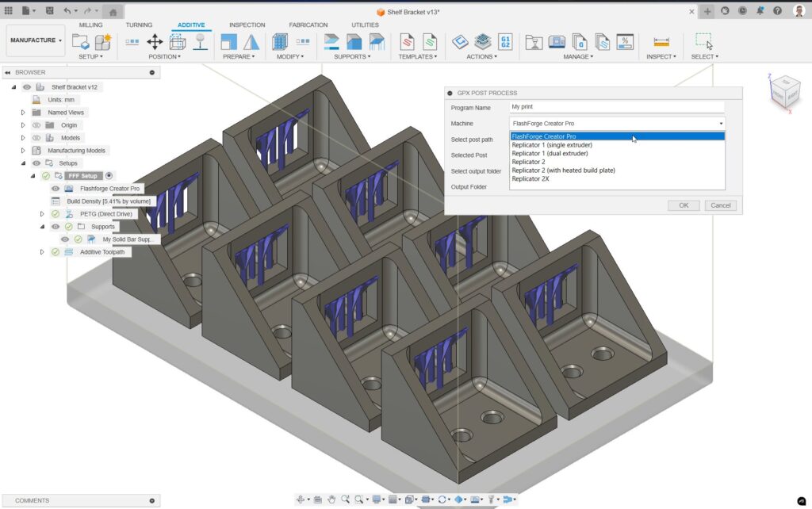Collapse the Supports folder in the browser
The image size is (812, 509).
click(41, 225)
